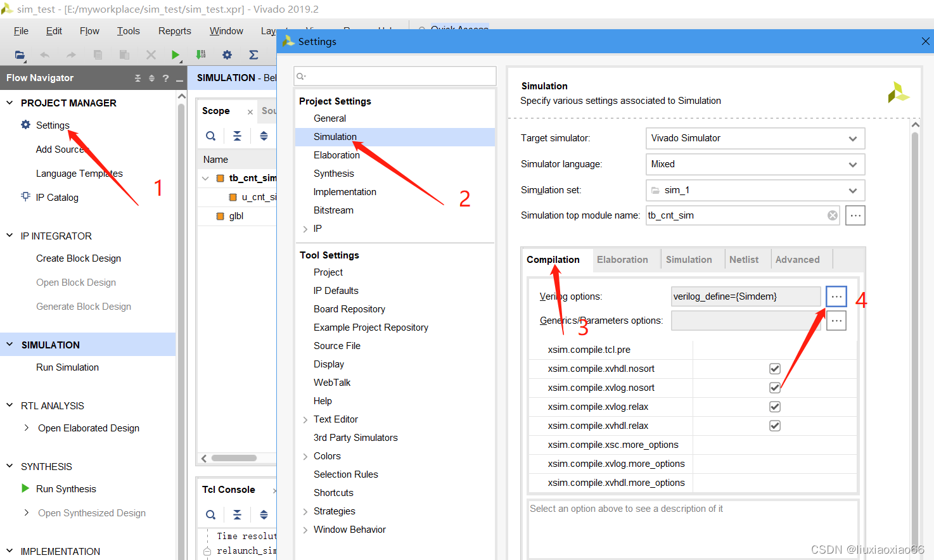The width and height of the screenshot is (934, 560).
Task: Switch to Simulation tab in settings
Action: [x=689, y=260]
